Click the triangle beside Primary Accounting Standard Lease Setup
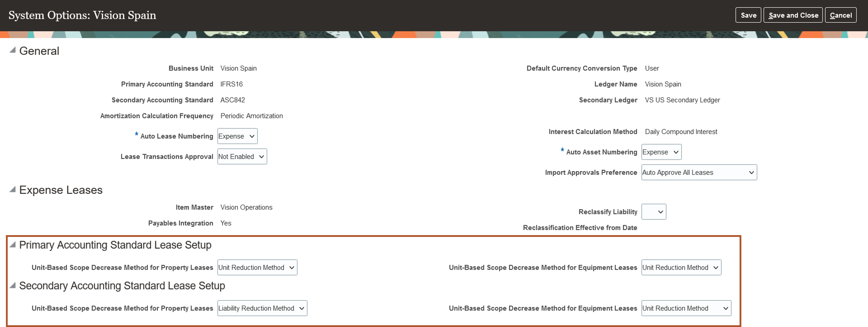This screenshot has width=868, height=327. point(12,245)
